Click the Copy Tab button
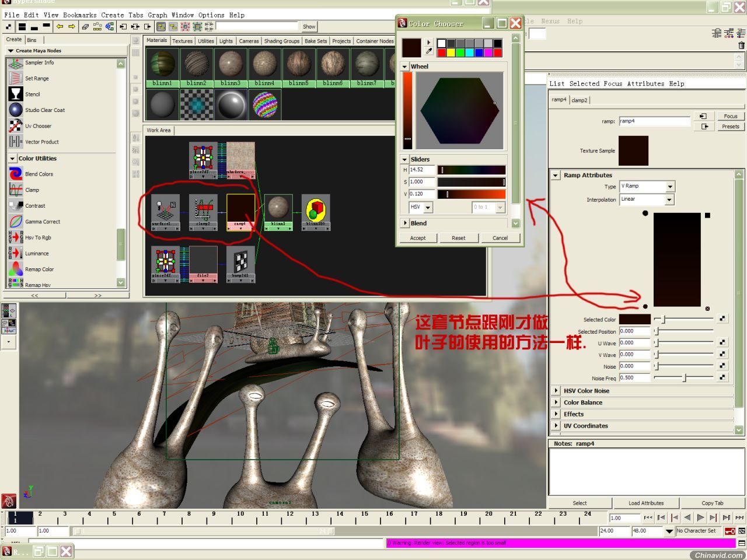The height and width of the screenshot is (560, 747). pos(713,503)
